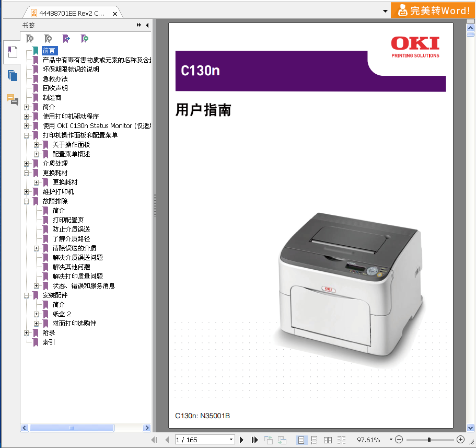Expand the top-level 简介 bookmark
The image size is (476, 448).
[27, 107]
